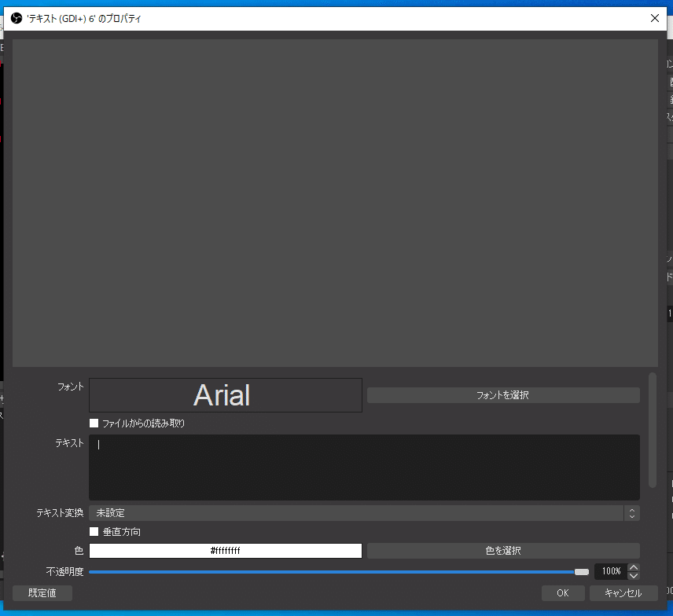Open the フォントを選択 font chooser
The height and width of the screenshot is (616, 673).
coord(503,395)
